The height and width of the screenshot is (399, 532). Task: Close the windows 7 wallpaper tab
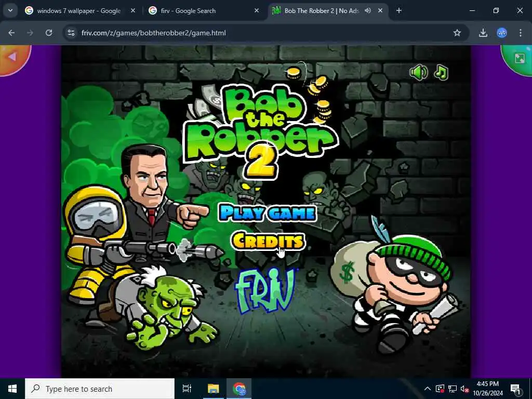pyautogui.click(x=133, y=11)
